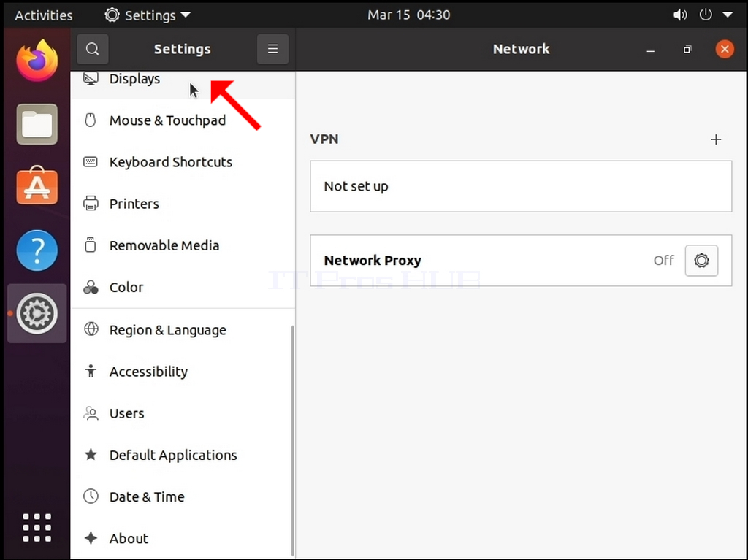Screen dimensions: 748x560
Task: Click the Keyboard Shortcuts icon
Action: tap(91, 161)
